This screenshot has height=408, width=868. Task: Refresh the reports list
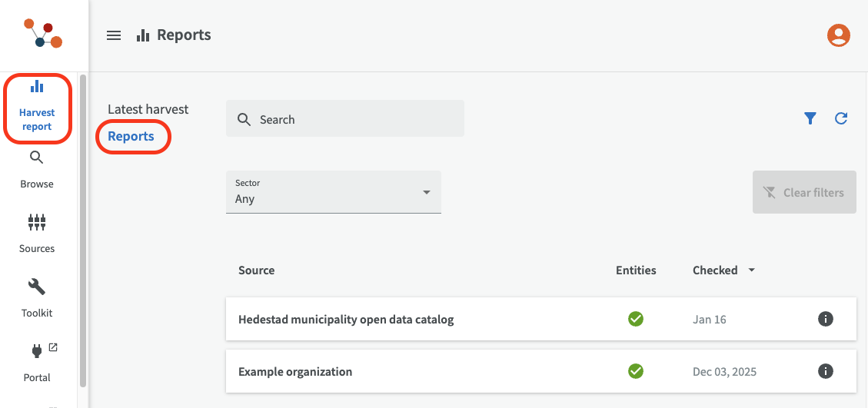(x=841, y=118)
